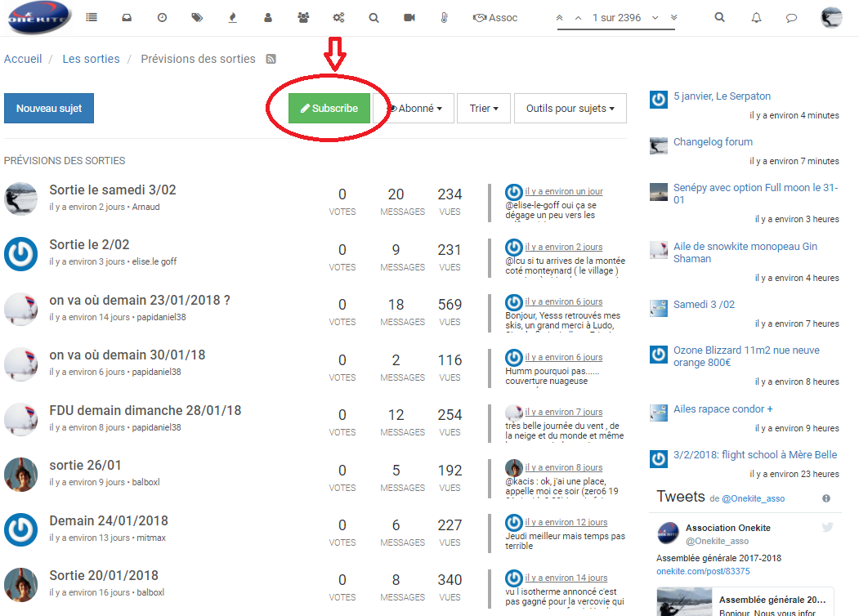The width and height of the screenshot is (859, 616).
Task: Open topic Sortie le samedi 3/02
Action: coord(112,190)
